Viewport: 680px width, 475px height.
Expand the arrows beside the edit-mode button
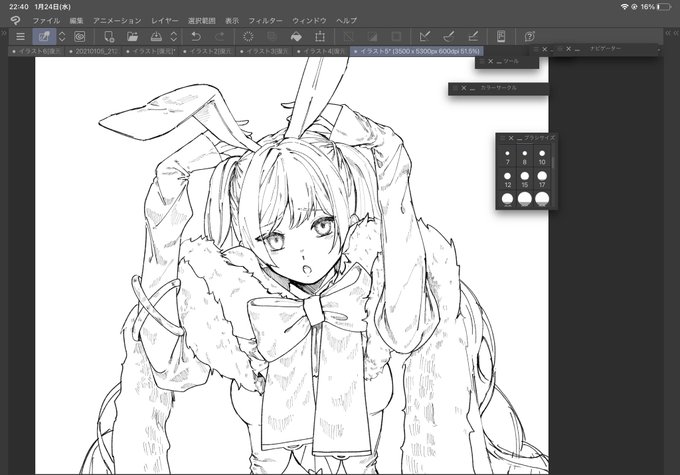[x=62, y=36]
